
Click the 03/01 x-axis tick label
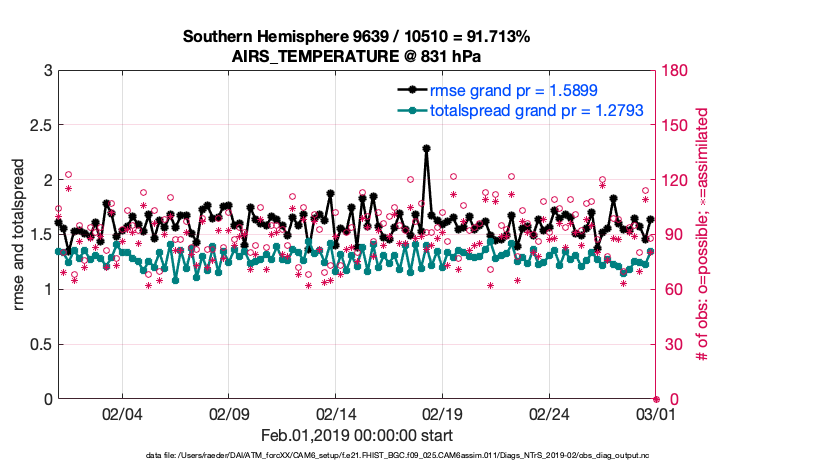point(655,413)
